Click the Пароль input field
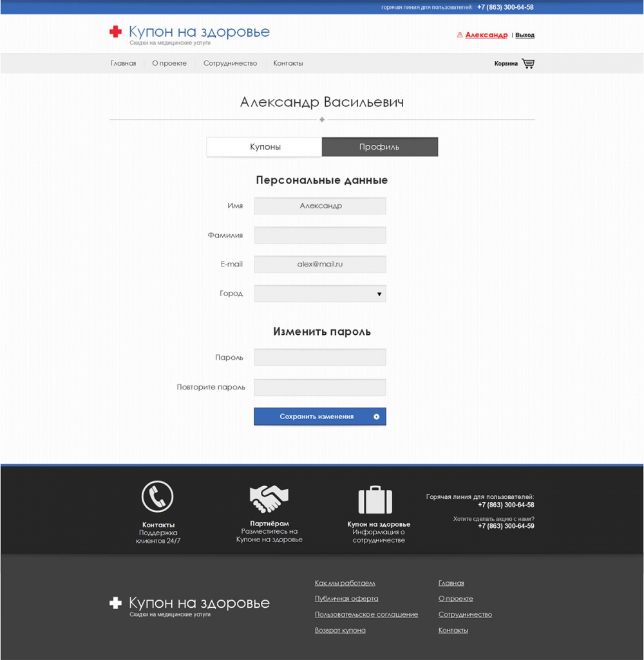The width and height of the screenshot is (644, 660). click(x=320, y=357)
